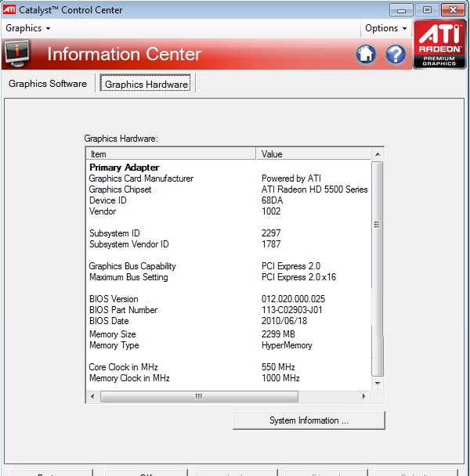Open the Help question mark icon
The width and height of the screenshot is (470, 476).
pos(396,55)
